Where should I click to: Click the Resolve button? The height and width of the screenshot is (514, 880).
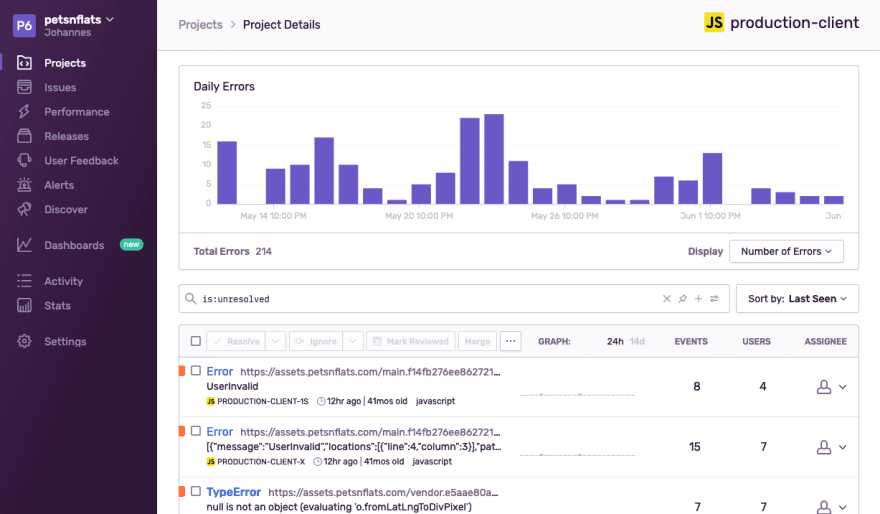click(236, 341)
